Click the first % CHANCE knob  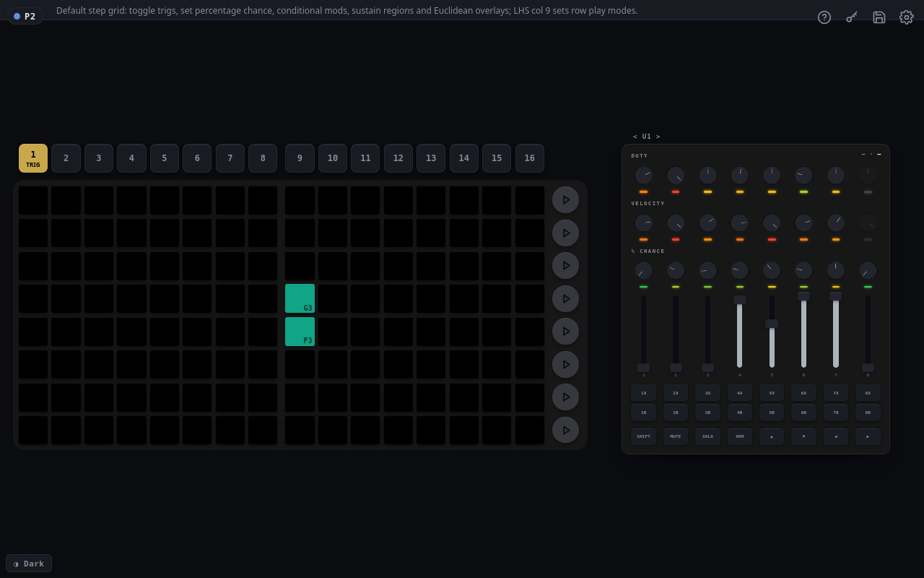click(643, 270)
